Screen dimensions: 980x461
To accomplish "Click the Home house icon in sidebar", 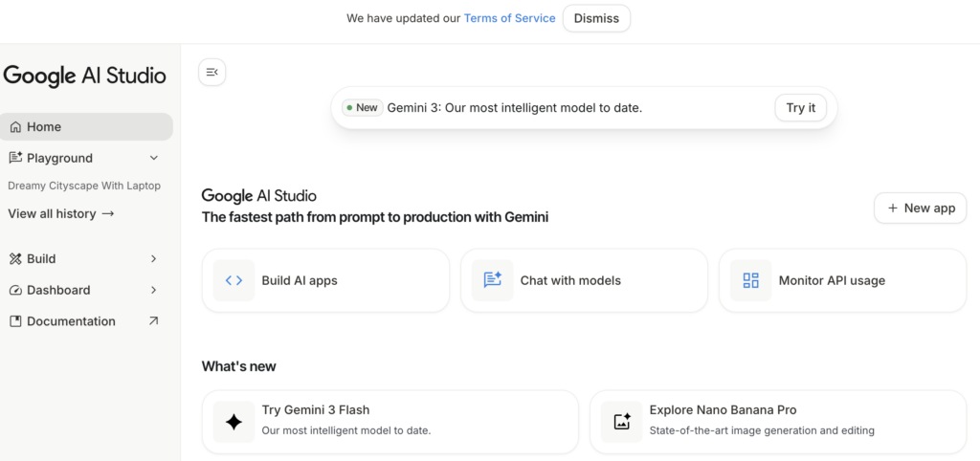I will tap(15, 127).
